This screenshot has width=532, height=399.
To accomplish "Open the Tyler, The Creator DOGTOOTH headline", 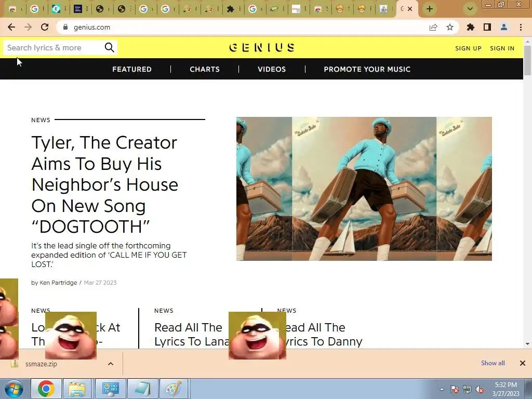I will (x=104, y=184).
